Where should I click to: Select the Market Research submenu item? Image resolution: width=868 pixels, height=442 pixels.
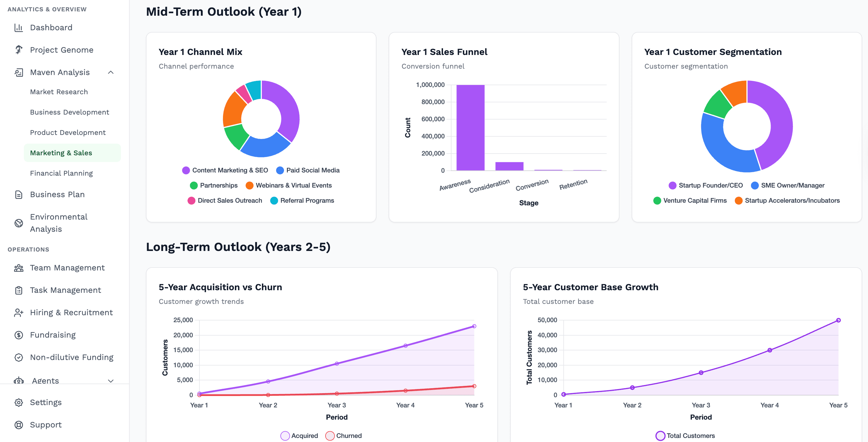(x=59, y=92)
